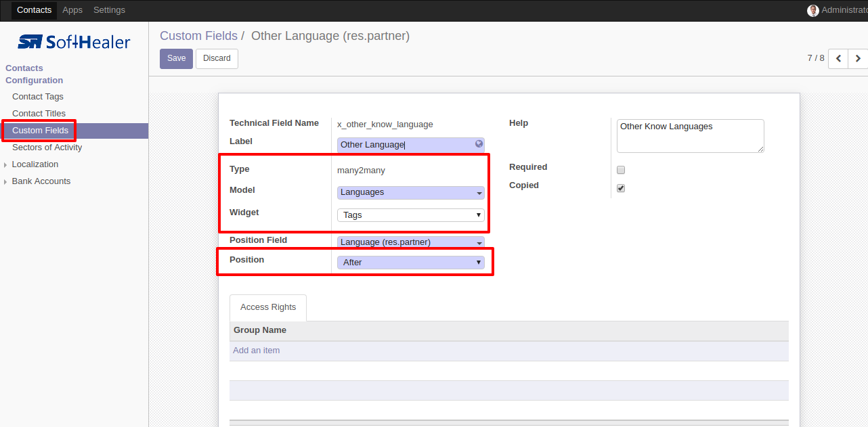Open the Position Field dropdown
The image size is (868, 427).
pyautogui.click(x=411, y=242)
